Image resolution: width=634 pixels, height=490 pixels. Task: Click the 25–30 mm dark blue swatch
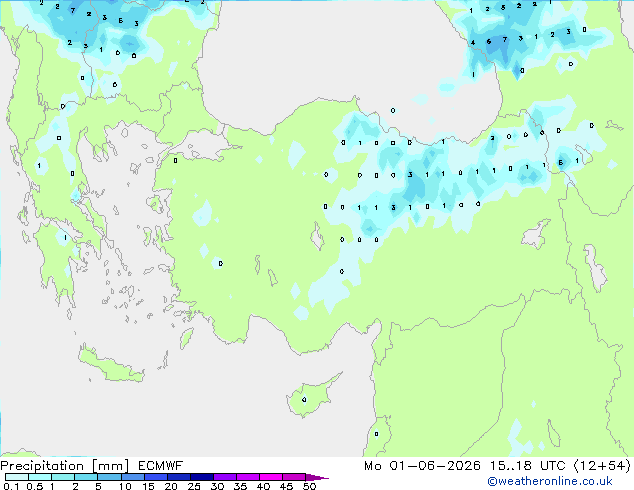pyautogui.click(x=201, y=477)
